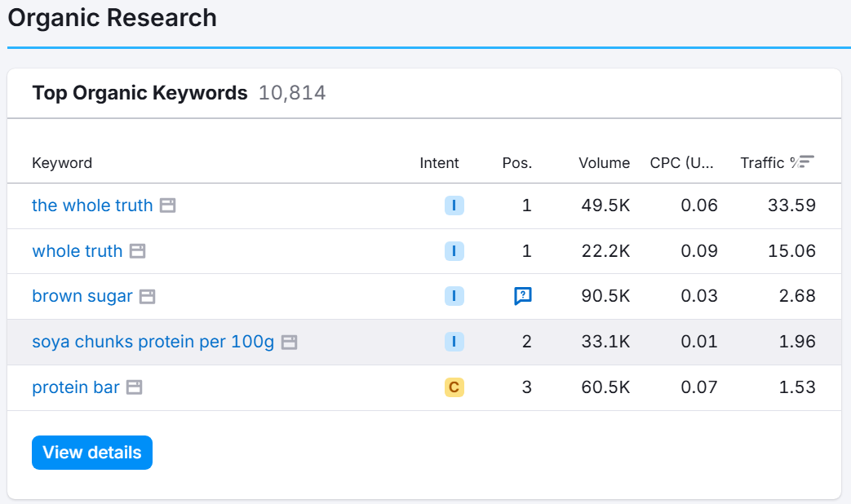The width and height of the screenshot is (851, 504).
Task: Click traffic value 15.06
Action: click(x=791, y=251)
